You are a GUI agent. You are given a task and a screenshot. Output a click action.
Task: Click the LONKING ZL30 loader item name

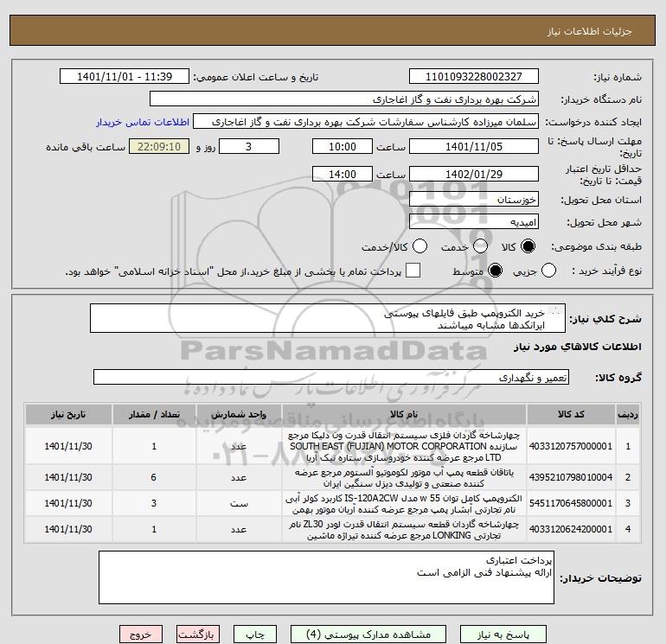point(404,530)
